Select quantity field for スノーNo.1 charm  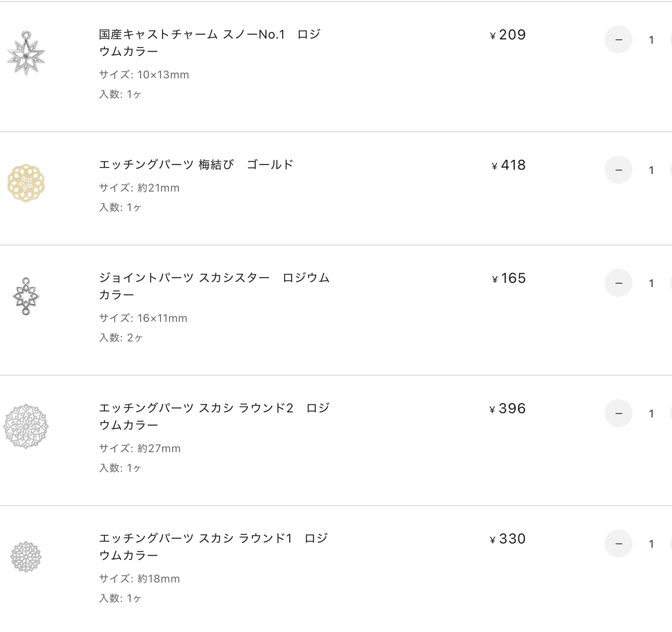651,40
